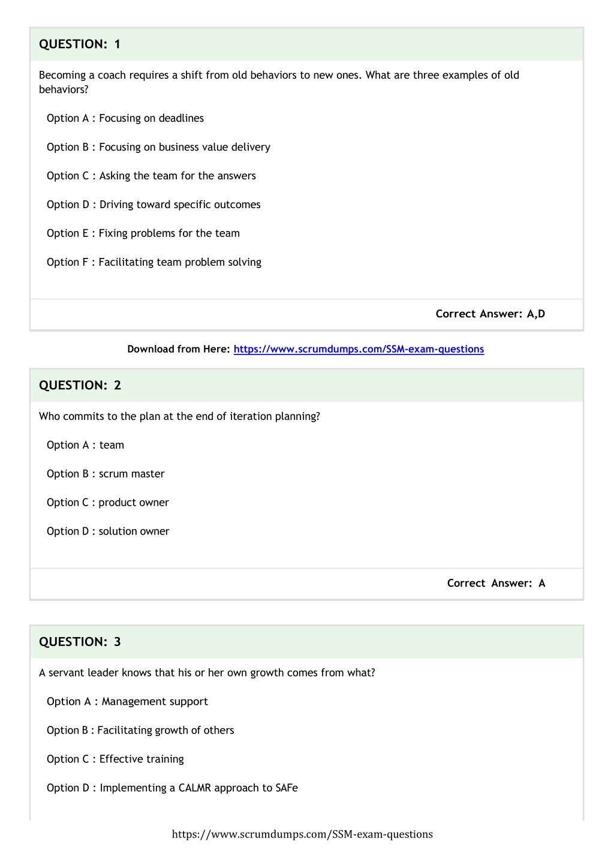Screen dimensions: 614x868
Task: Click the Correct Answer: A text
Action: pyautogui.click(x=496, y=583)
